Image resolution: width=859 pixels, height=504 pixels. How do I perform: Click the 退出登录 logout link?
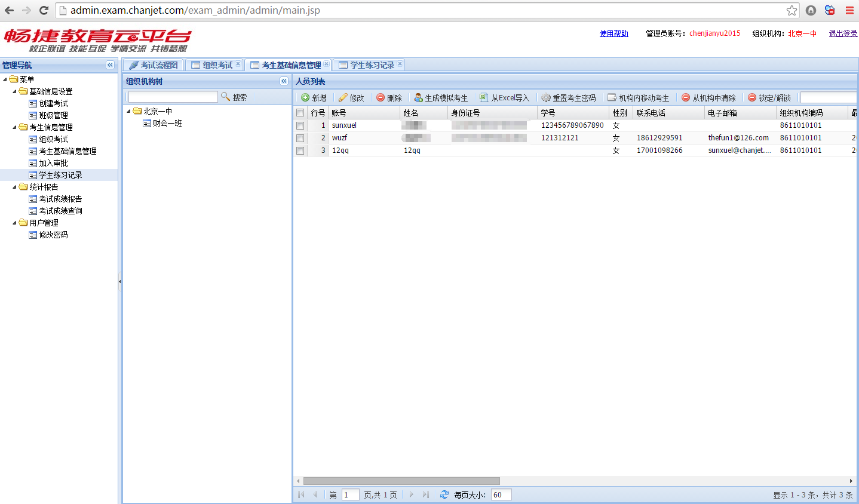pyautogui.click(x=843, y=33)
